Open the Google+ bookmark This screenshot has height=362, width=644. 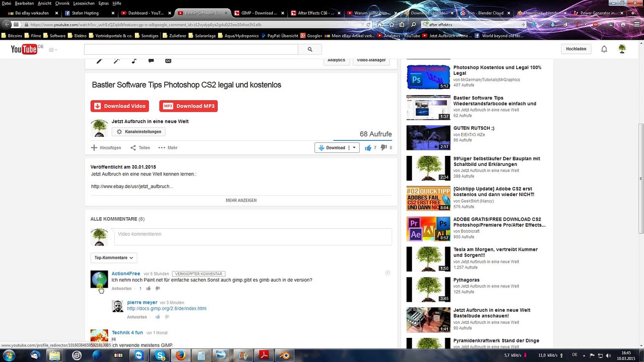[x=311, y=36]
